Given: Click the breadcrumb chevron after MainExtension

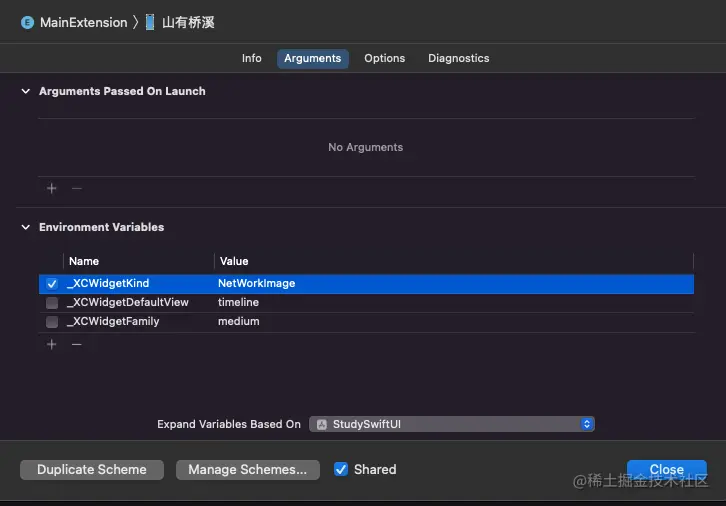Looking at the screenshot, I should (136, 22).
